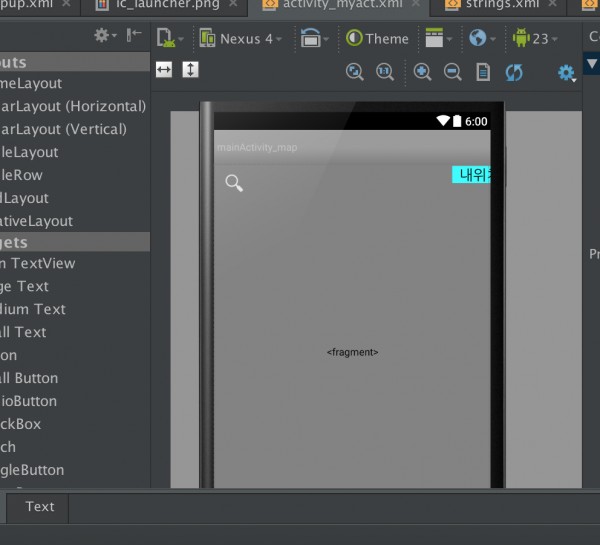The image size is (600, 545).
Task: Collapse the Widgets palette group header
Action: coord(75,242)
